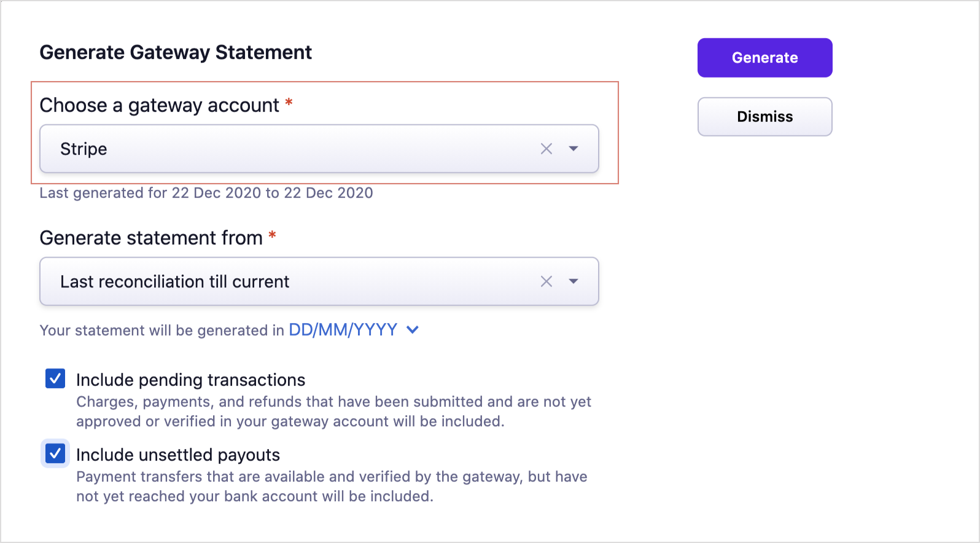Expand the gateway account dropdown arrow
This screenshot has height=543, width=980.
[574, 149]
